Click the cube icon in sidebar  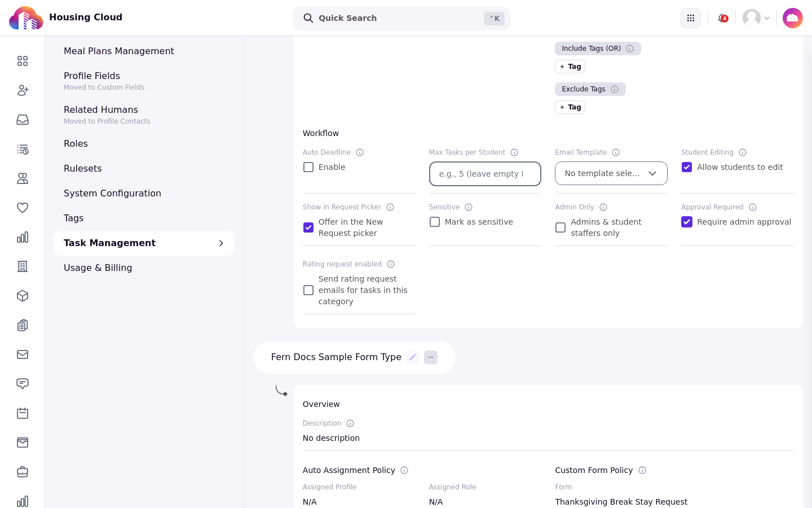pos(23,296)
